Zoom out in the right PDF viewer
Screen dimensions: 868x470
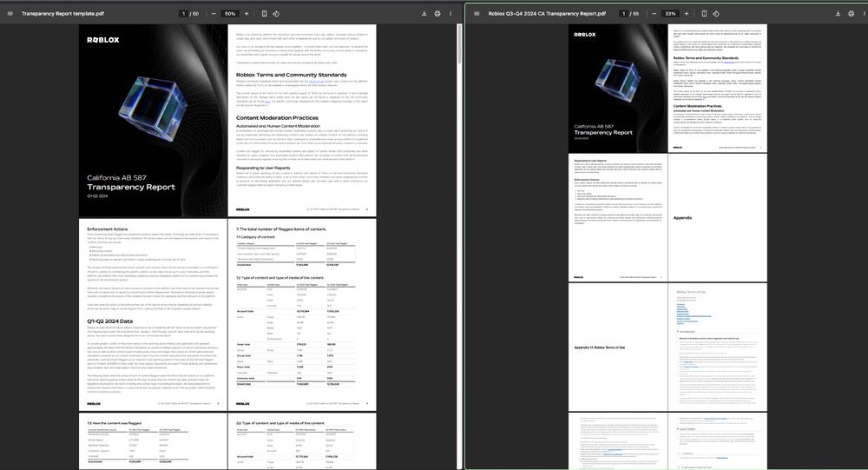pyautogui.click(x=654, y=13)
